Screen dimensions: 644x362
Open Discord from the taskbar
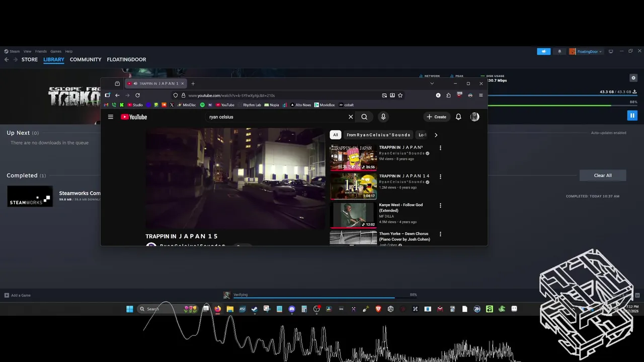click(x=292, y=309)
